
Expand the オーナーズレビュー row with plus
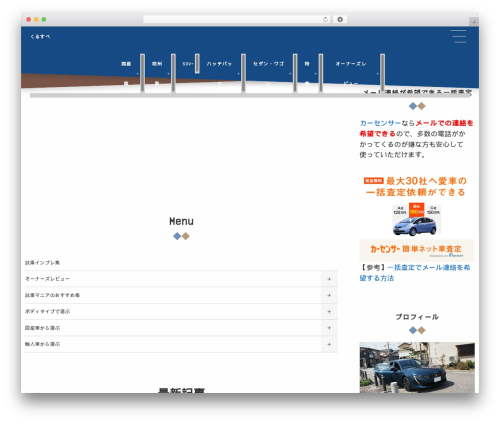(x=329, y=279)
